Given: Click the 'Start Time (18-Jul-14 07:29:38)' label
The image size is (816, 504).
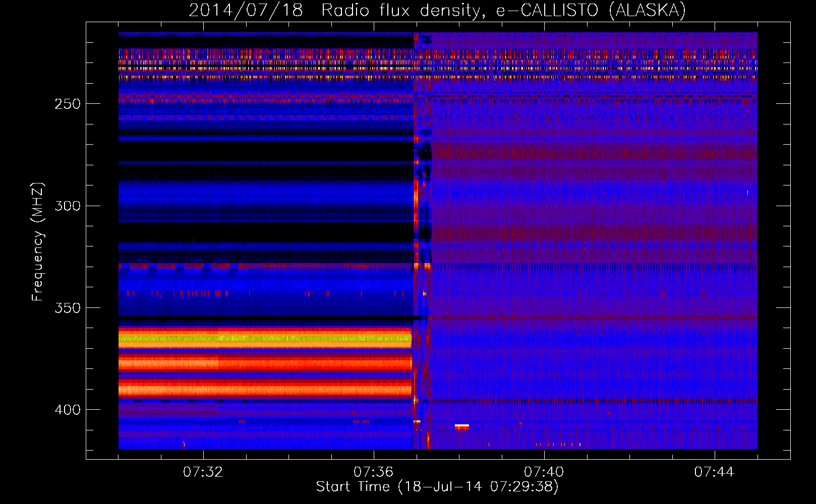Looking at the screenshot, I should tap(437, 487).
